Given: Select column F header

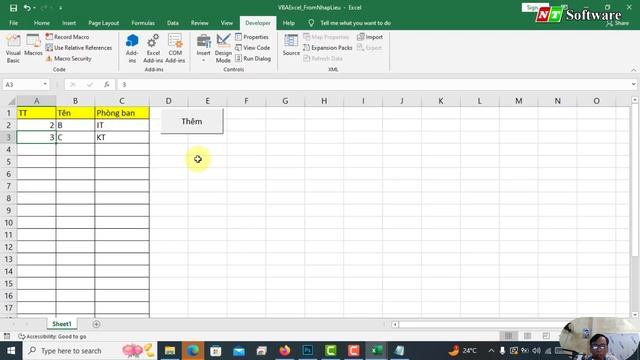Looking at the screenshot, I should click(x=246, y=101).
